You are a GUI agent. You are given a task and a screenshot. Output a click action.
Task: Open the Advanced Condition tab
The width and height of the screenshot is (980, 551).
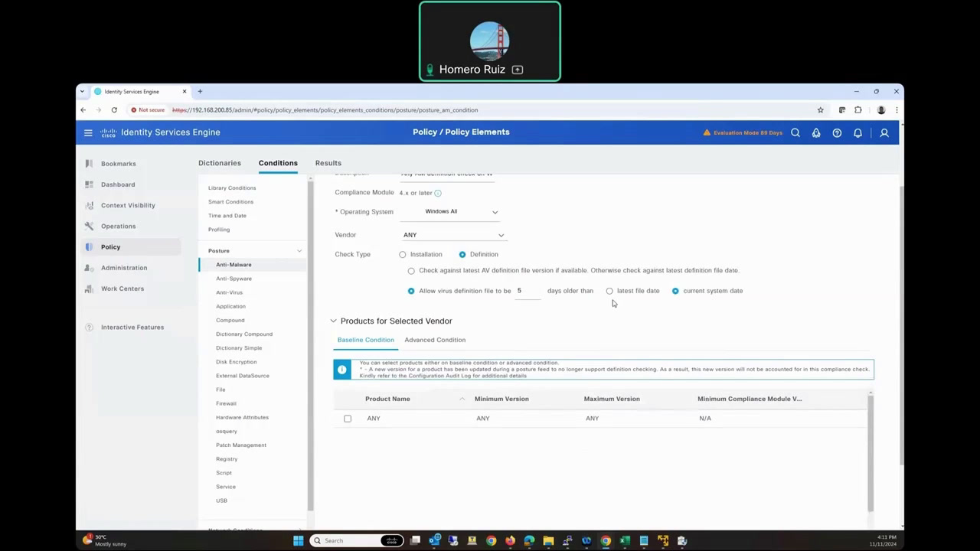pyautogui.click(x=435, y=340)
